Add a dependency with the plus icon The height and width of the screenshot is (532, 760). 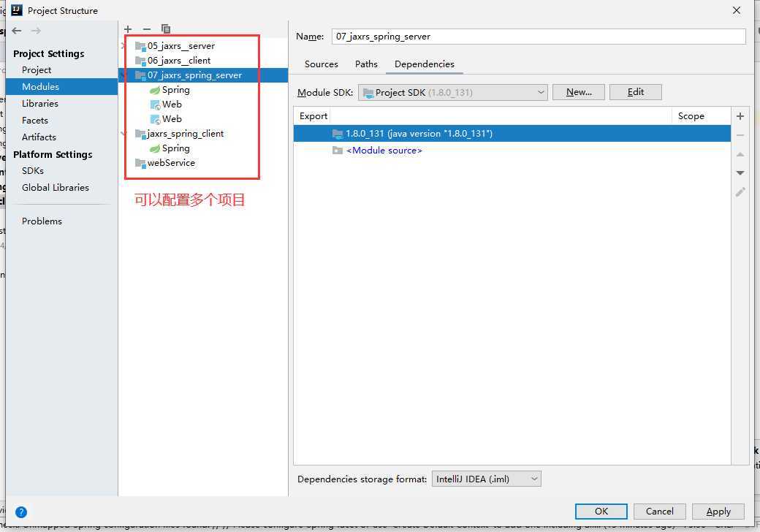coord(740,116)
